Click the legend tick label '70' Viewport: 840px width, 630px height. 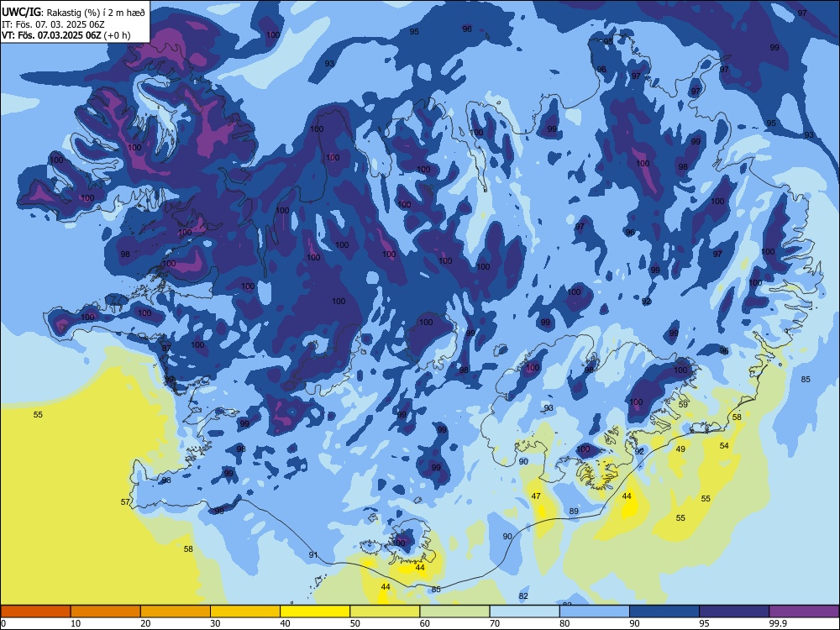tap(495, 623)
